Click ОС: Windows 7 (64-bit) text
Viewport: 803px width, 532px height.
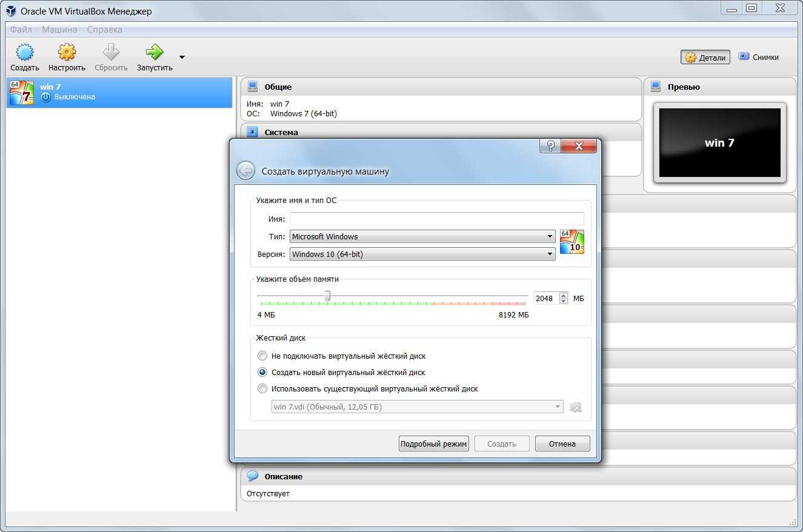(x=292, y=113)
